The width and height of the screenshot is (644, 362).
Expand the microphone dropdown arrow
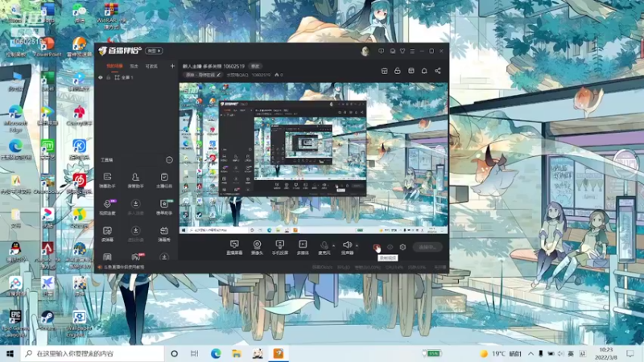tap(333, 245)
